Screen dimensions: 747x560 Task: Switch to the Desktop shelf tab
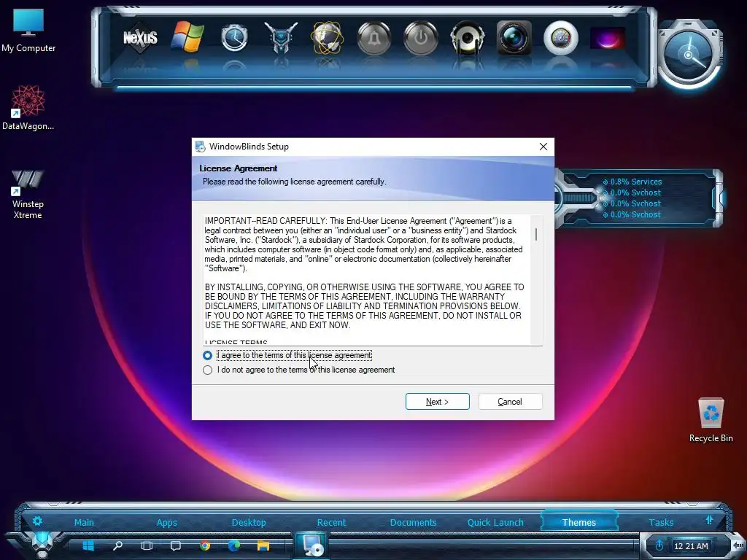pos(249,522)
